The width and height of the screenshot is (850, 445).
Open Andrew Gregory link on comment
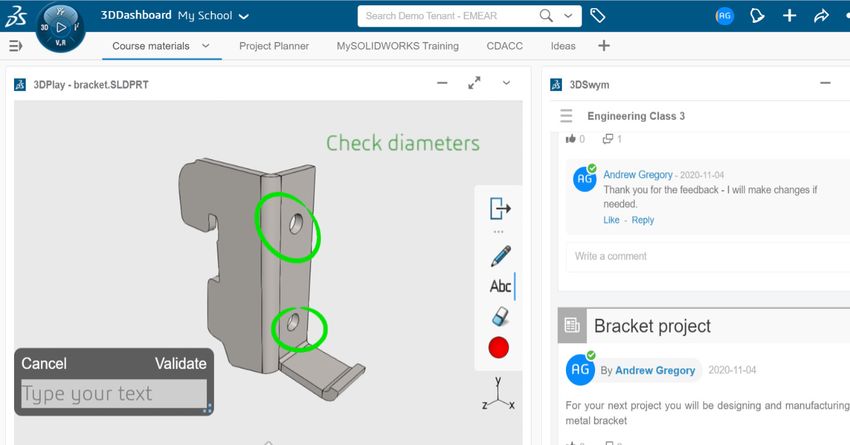[638, 175]
